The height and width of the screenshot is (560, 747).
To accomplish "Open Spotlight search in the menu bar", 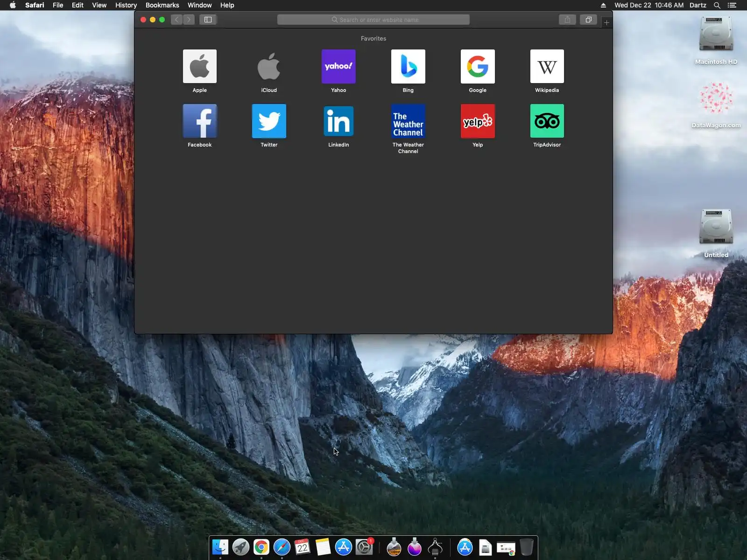I will [x=717, y=5].
